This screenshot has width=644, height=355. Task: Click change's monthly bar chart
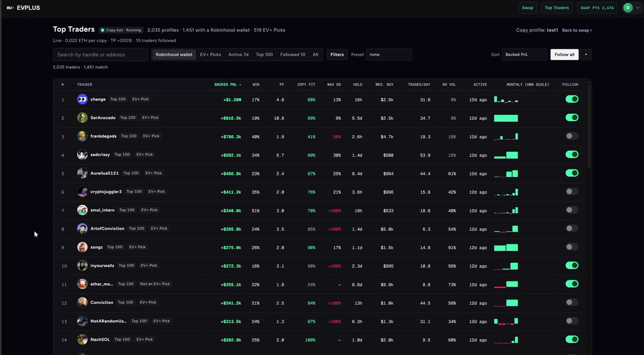[506, 99]
